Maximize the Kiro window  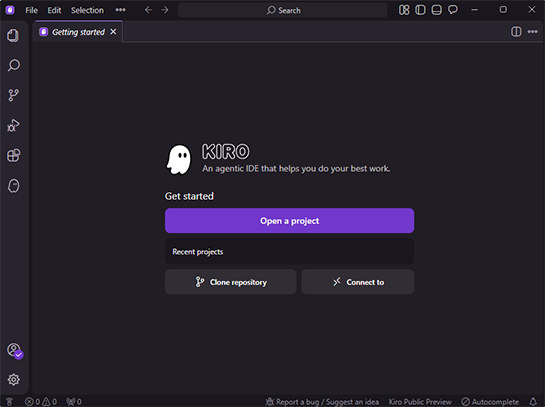pos(503,10)
